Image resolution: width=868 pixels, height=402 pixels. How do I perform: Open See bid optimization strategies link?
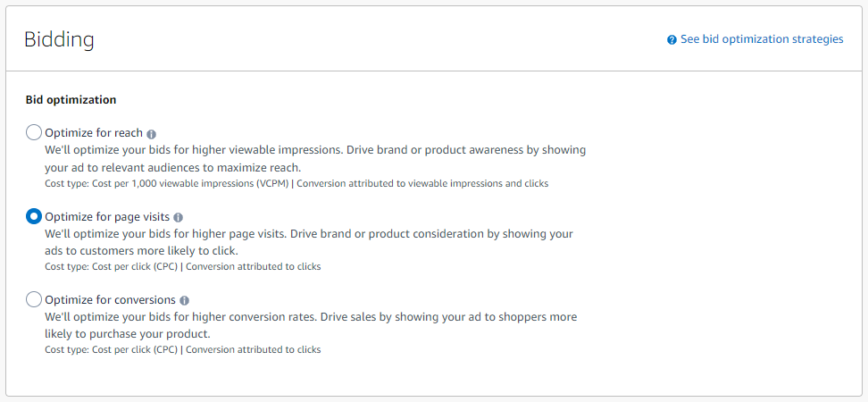click(x=762, y=39)
